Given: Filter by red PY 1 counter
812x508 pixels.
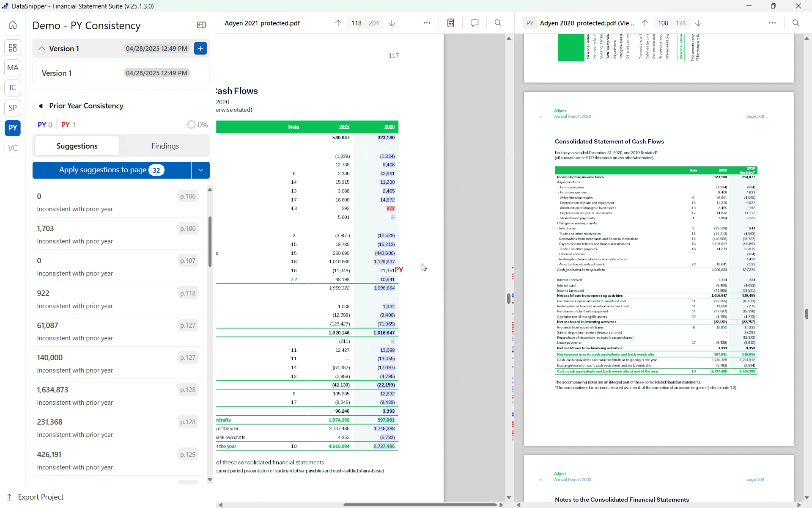Looking at the screenshot, I should [69, 125].
